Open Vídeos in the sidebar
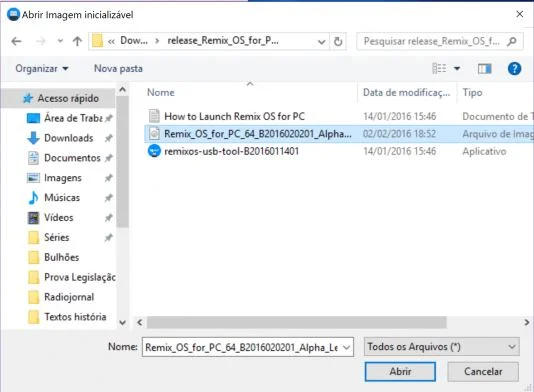534x392 pixels. coord(58,217)
